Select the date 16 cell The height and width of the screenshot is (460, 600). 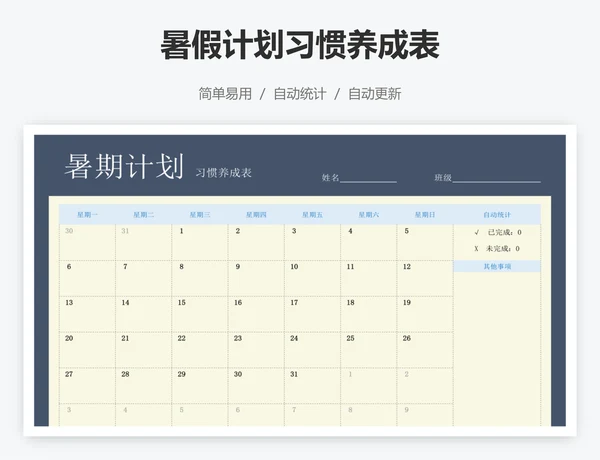pyautogui.click(x=256, y=314)
